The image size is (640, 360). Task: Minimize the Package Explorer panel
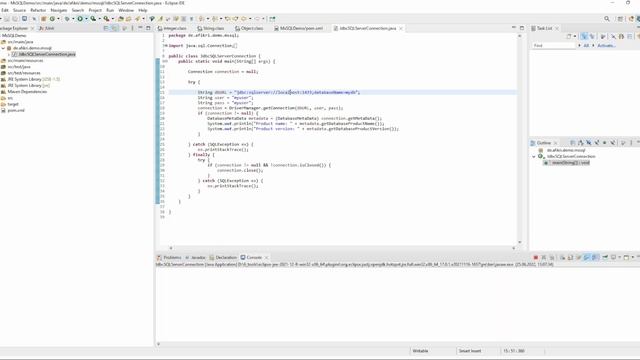(x=140, y=28)
